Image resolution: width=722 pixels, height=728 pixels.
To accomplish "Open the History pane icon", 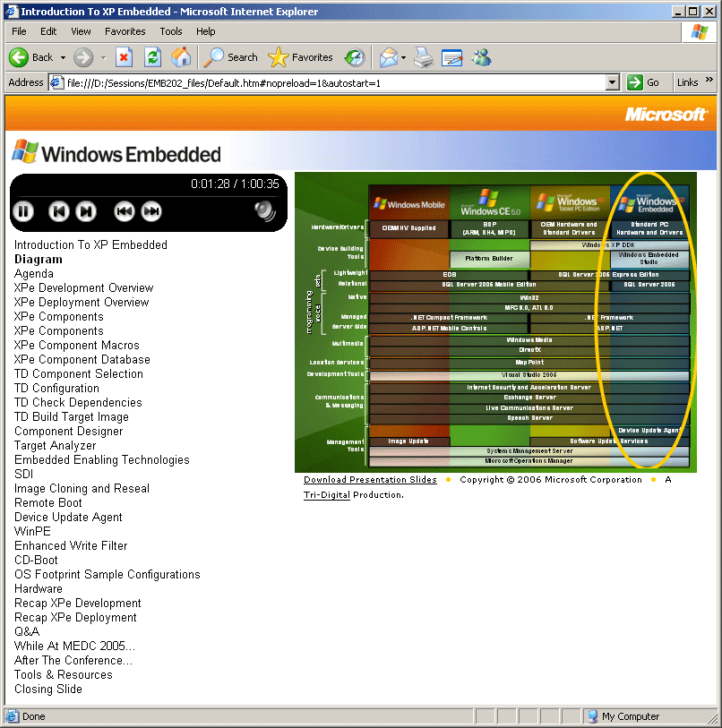I will coord(355,57).
